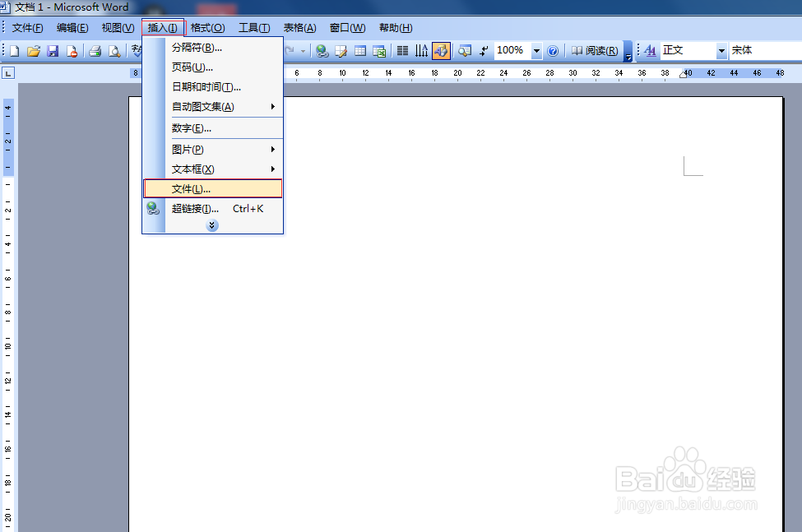This screenshot has width=802, height=532.
Task: Open the 100% zoom dropdown arrow
Action: coord(536,51)
